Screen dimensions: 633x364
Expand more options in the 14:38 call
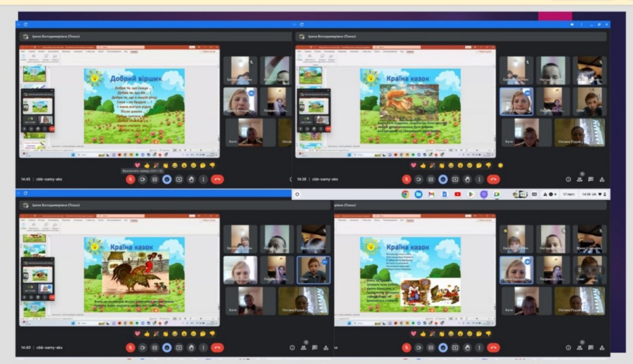click(x=479, y=179)
